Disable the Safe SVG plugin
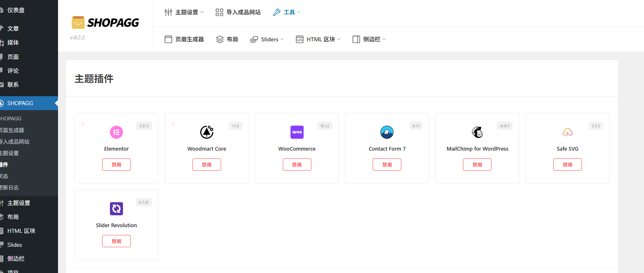Screen dimensions: 644x273 pyautogui.click(x=568, y=165)
